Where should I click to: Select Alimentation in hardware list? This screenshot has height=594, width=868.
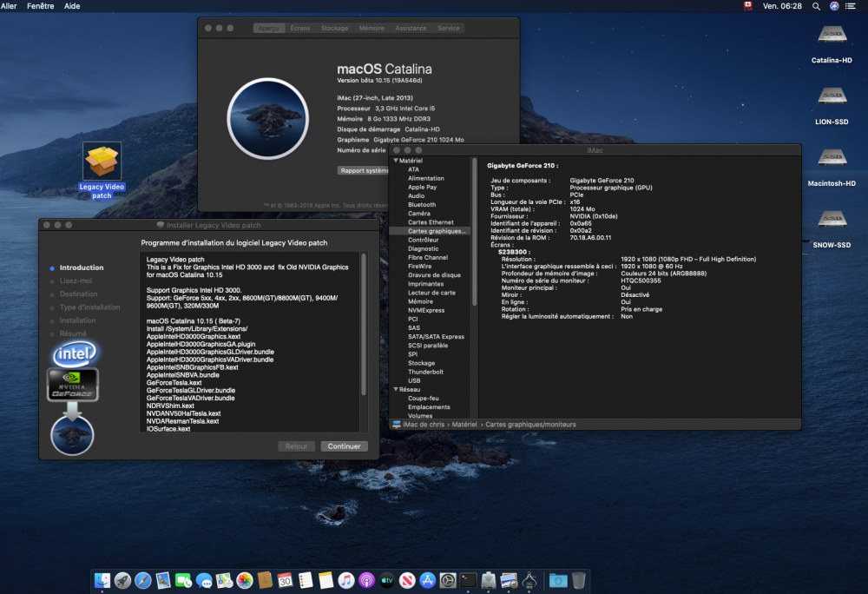pyautogui.click(x=425, y=178)
